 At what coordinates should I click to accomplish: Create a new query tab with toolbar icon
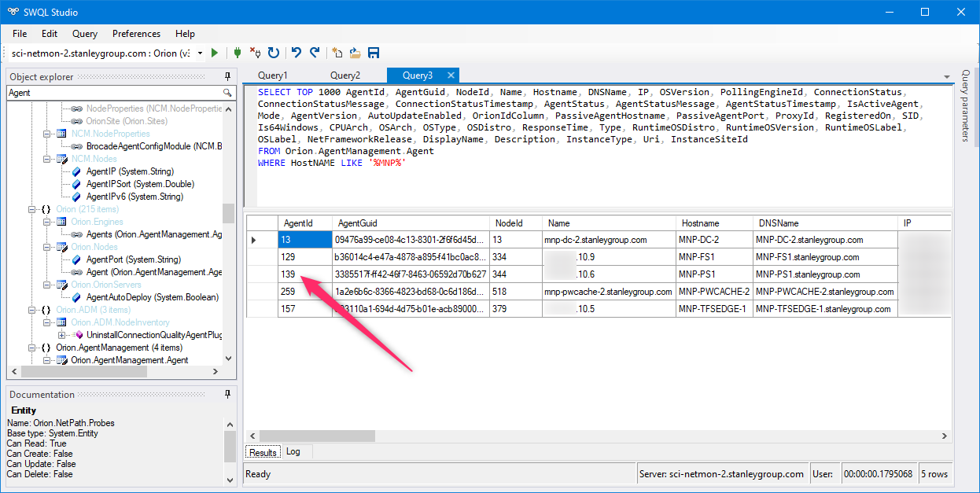(337, 53)
